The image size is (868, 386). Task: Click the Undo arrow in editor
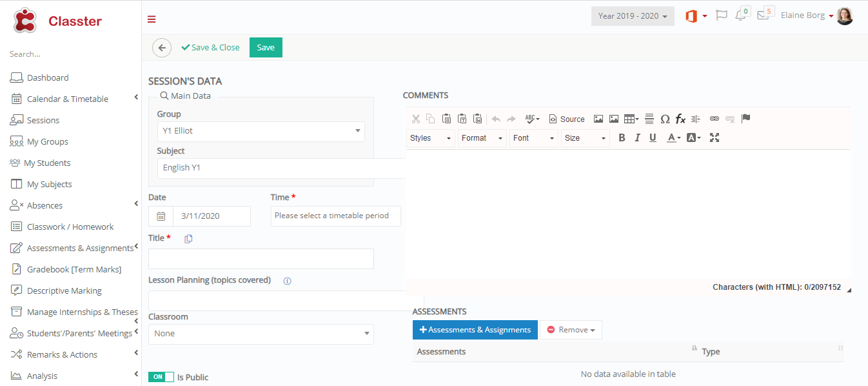click(496, 119)
